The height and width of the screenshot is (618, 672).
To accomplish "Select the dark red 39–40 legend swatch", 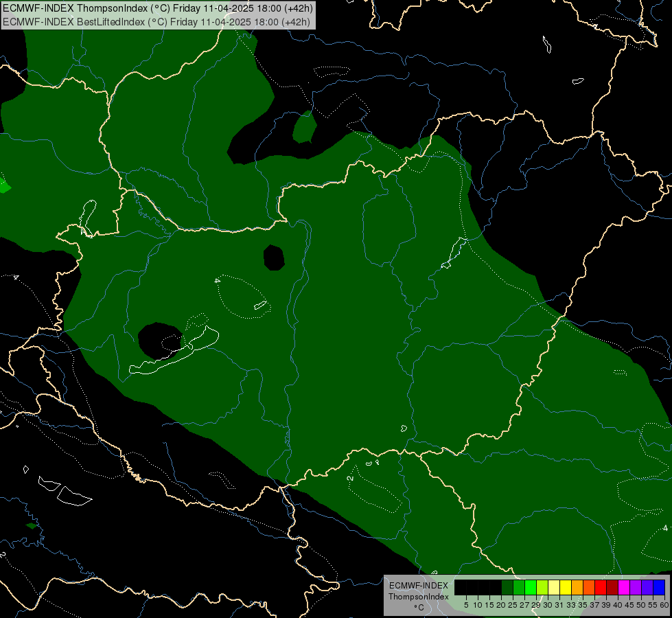I will [612, 587].
